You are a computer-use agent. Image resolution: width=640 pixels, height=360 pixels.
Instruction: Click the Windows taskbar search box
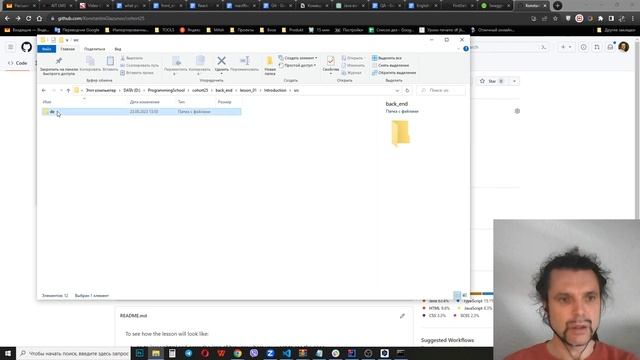tap(73, 353)
